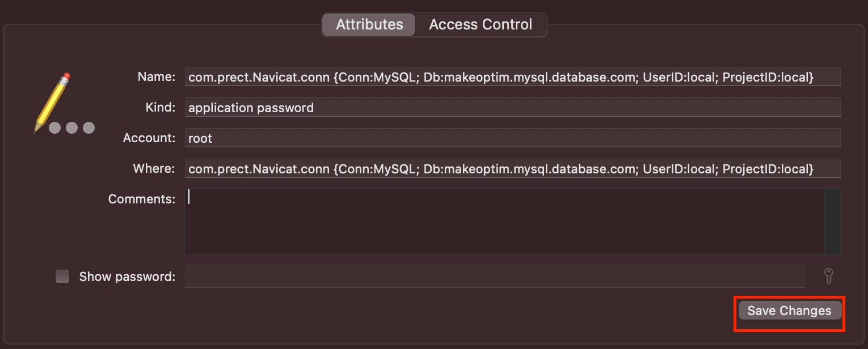The width and height of the screenshot is (868, 349).
Task: Click the empty password field
Action: [495, 276]
